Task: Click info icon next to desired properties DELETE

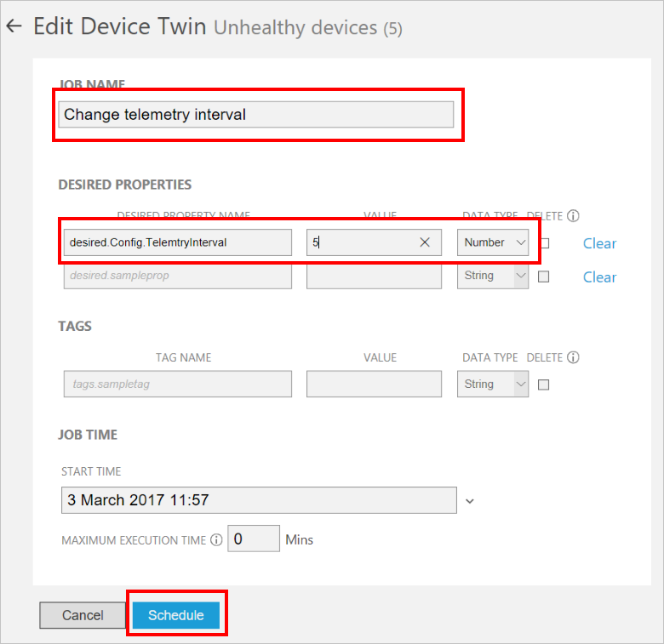Action: coord(574,216)
